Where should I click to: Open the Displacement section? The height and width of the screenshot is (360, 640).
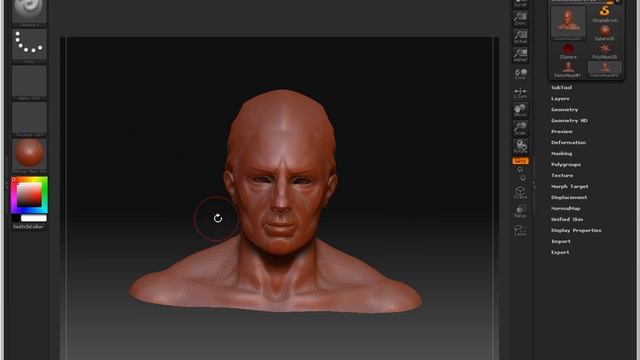tap(569, 197)
